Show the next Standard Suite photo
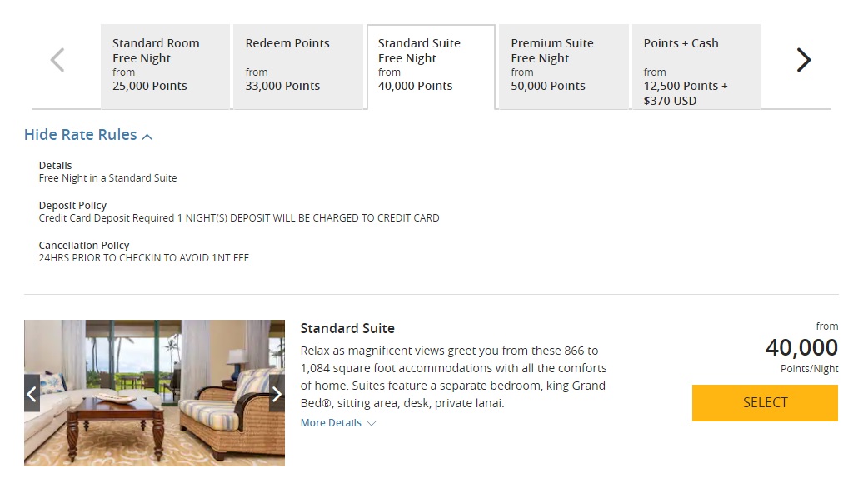868x488 pixels. pos(277,394)
